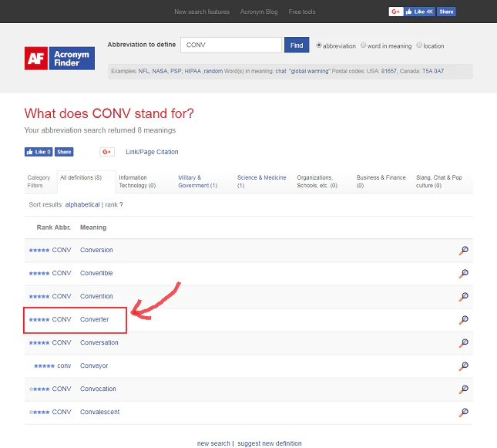Click the 81657 postal code example
The width and height of the screenshot is (497, 448).
[388, 71]
